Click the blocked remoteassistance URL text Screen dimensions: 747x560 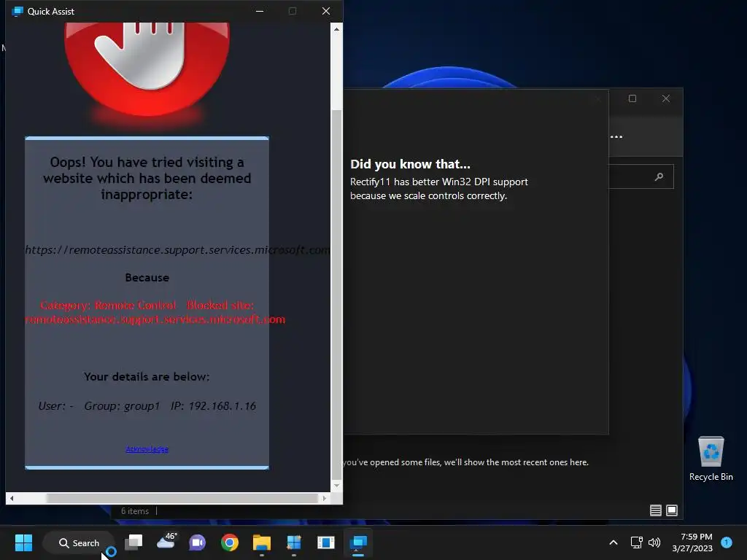coord(177,250)
